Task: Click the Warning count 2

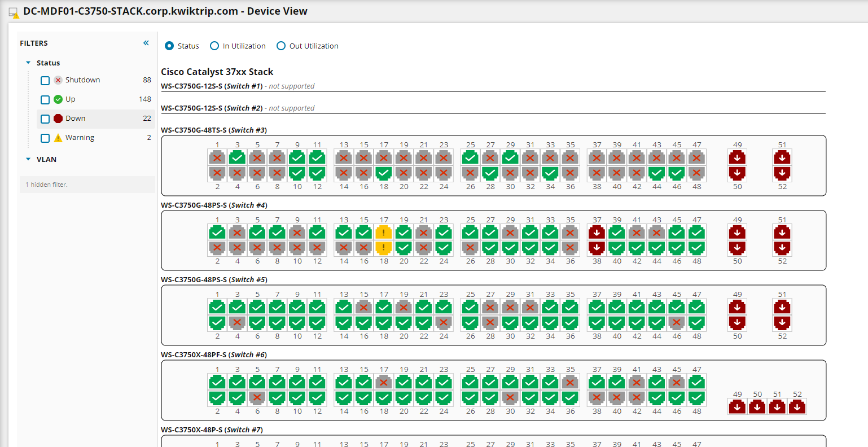Action: click(x=149, y=137)
